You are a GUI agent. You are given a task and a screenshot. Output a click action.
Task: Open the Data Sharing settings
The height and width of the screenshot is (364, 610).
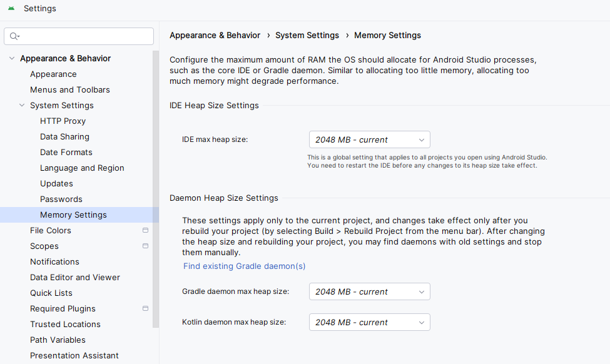[x=64, y=136]
